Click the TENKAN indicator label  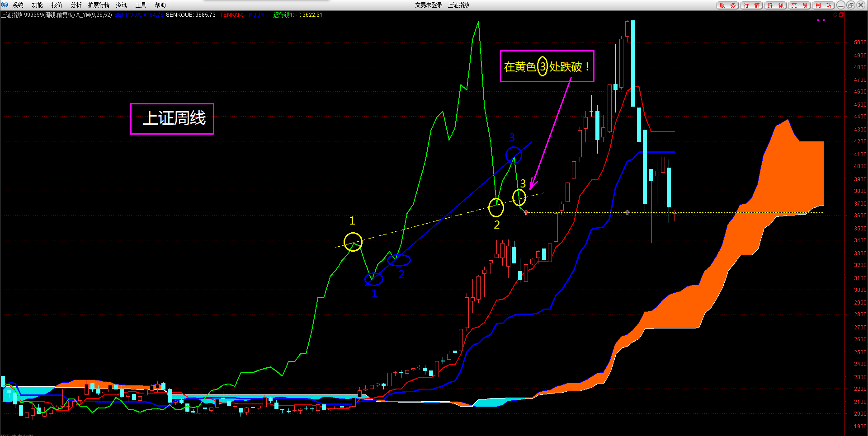[233, 15]
